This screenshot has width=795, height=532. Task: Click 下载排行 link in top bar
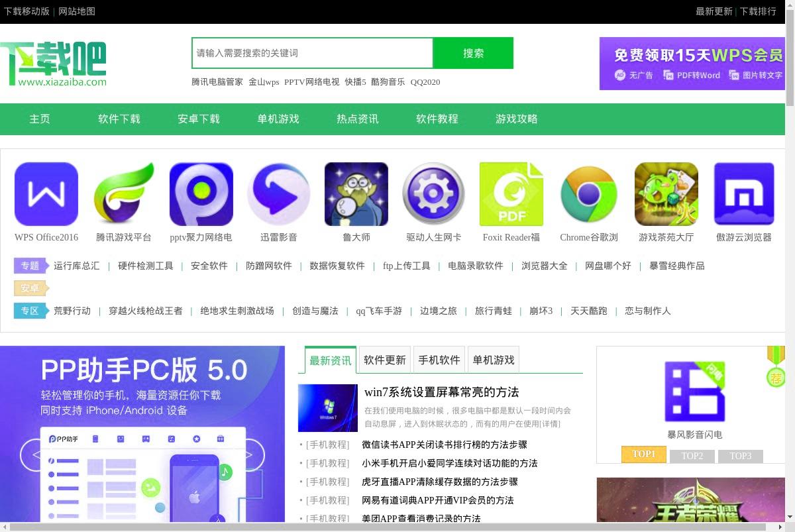(758, 11)
